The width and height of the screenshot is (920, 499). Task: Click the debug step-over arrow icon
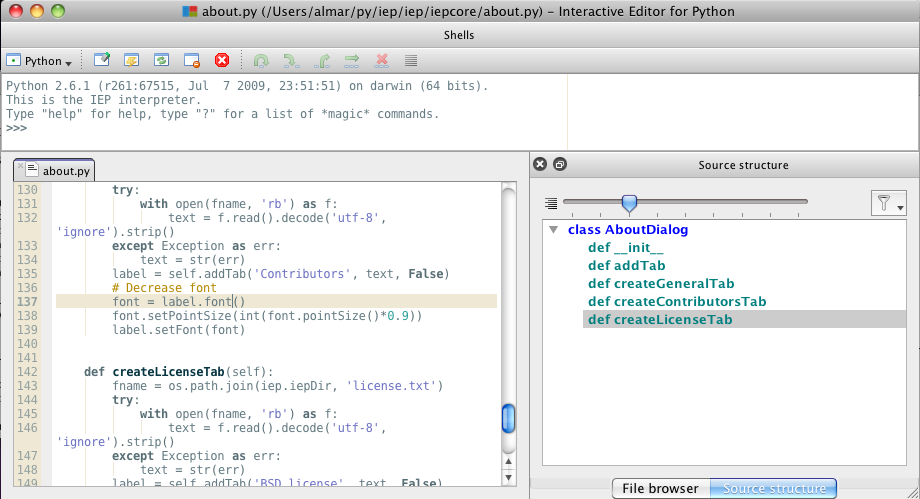261,60
